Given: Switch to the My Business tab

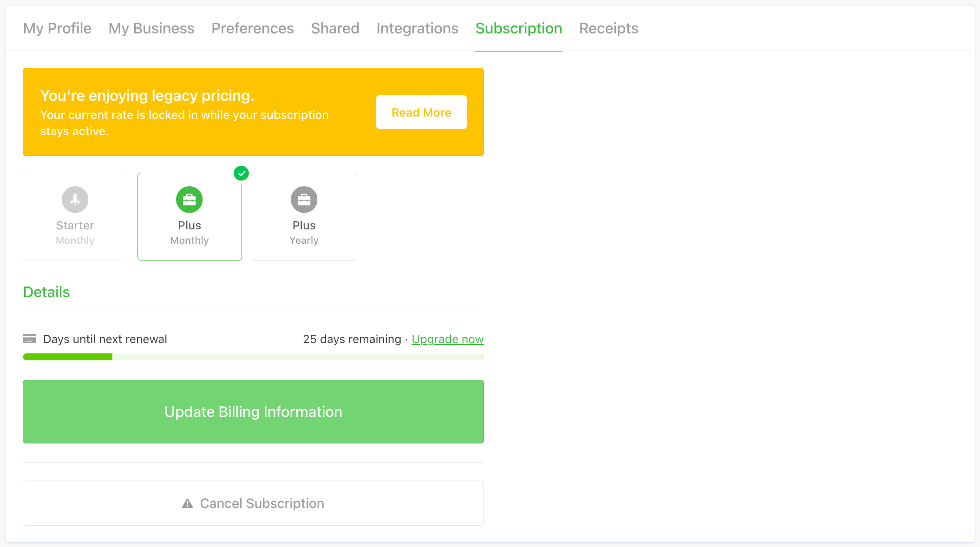Looking at the screenshot, I should 151,28.
